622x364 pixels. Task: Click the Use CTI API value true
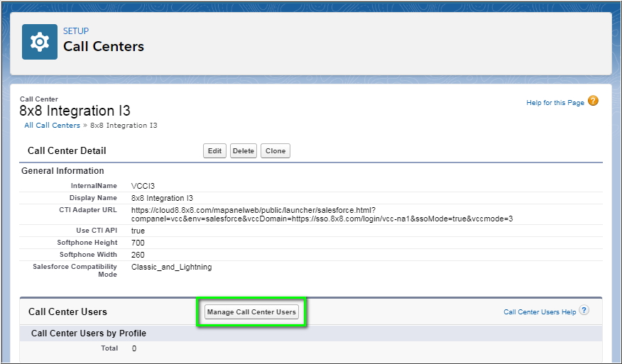coord(138,231)
